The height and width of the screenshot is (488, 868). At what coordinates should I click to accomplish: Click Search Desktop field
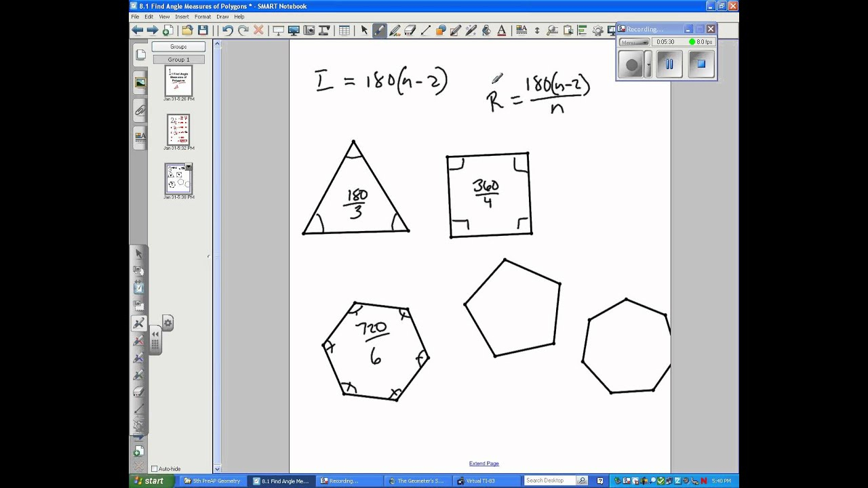(550, 481)
